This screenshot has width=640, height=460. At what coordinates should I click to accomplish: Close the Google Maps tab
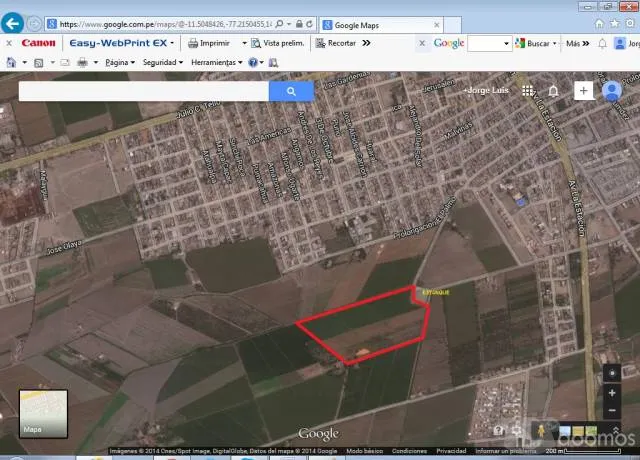click(x=436, y=25)
